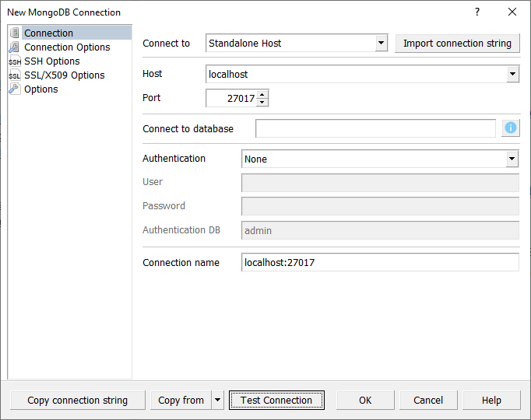Image resolution: width=531 pixels, height=420 pixels.
Task: Click the Connection page icon in sidebar
Action: click(x=15, y=33)
